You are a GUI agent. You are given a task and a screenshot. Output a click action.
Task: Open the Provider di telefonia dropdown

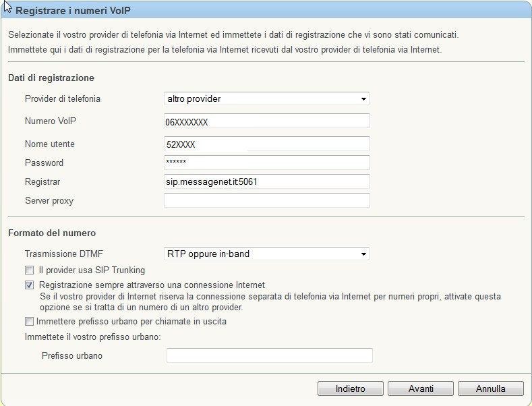(266, 98)
